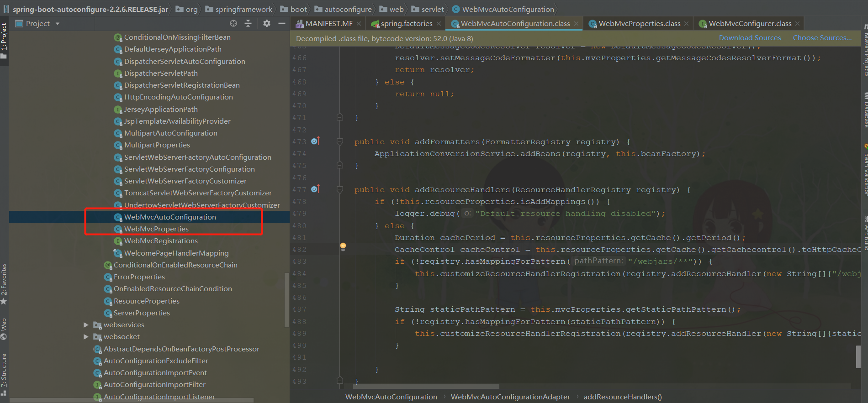This screenshot has width=868, height=403.
Task: Toggle the 2: Favorites tool window
Action: tap(4, 284)
